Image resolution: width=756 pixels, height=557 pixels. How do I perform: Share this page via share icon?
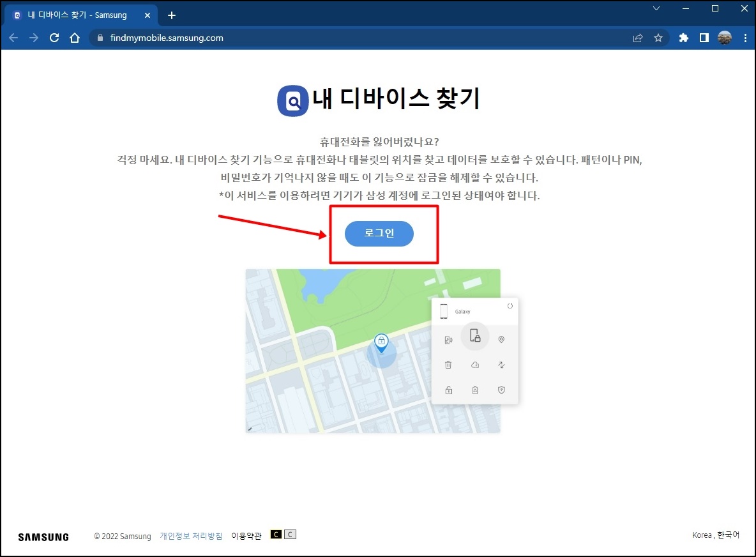[638, 38]
